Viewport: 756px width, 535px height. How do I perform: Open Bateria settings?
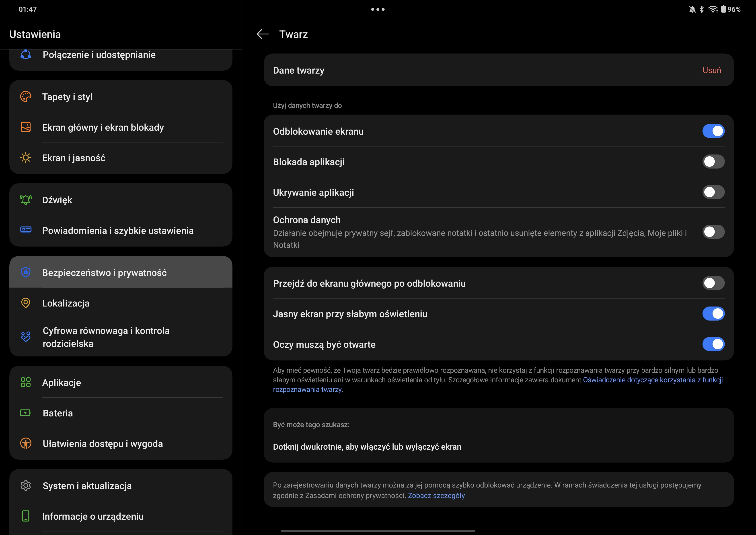121,413
